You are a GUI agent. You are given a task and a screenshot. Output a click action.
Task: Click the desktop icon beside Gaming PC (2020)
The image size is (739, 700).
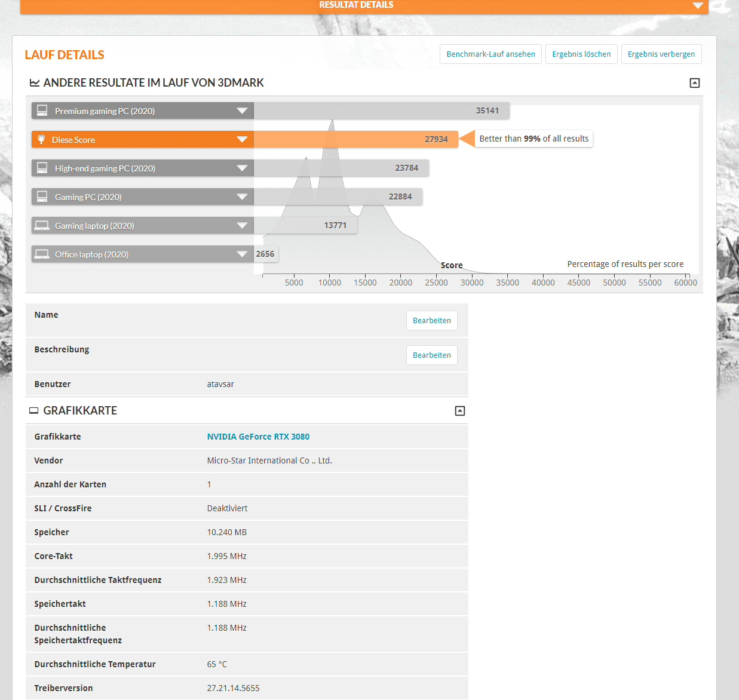pos(42,197)
